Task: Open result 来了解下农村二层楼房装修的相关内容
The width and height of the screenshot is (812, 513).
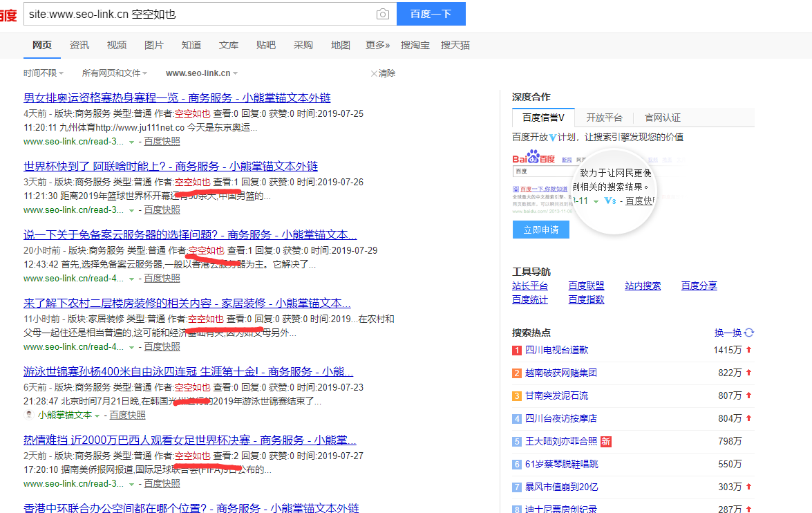Action: [x=187, y=303]
